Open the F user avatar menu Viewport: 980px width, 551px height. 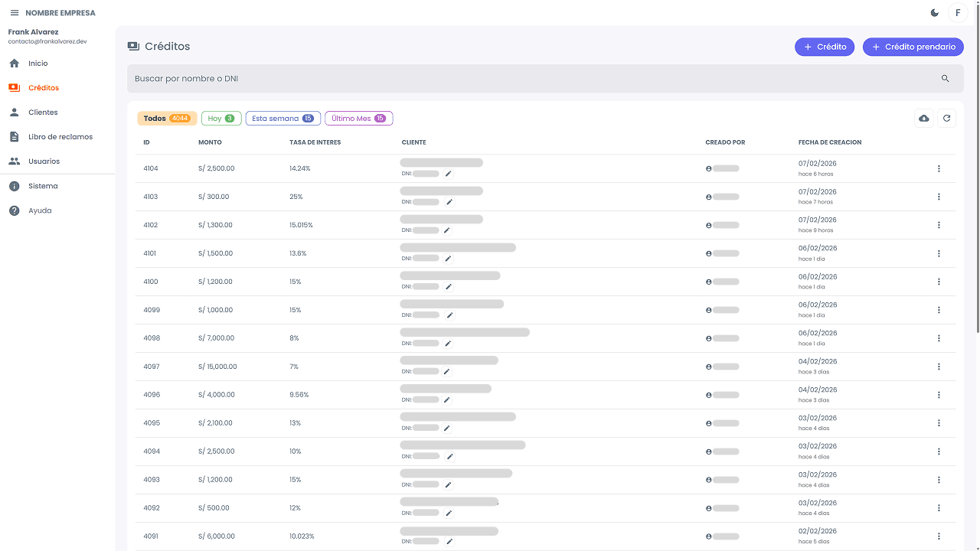[958, 13]
